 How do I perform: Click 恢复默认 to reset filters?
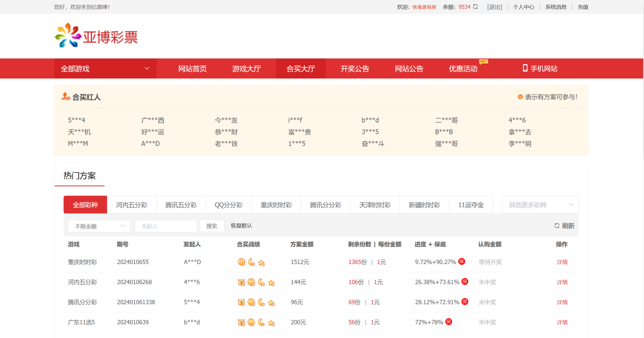[241, 226]
